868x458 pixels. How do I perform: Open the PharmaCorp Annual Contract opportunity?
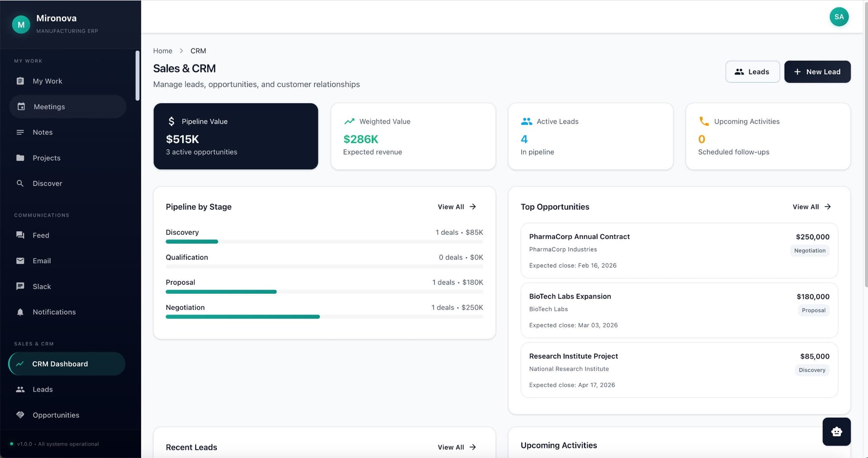pyautogui.click(x=678, y=251)
